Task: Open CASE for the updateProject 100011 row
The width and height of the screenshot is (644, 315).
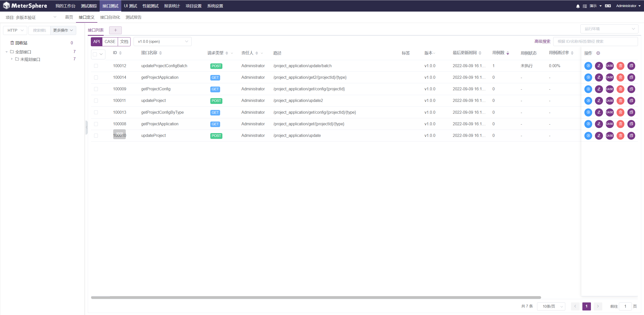Action: pos(610,101)
